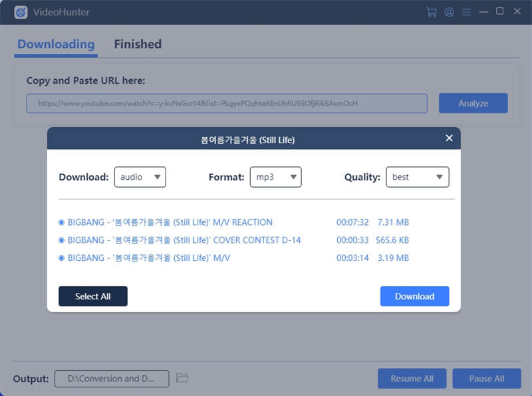Click the VideoHunter app logo icon
532x396 pixels.
(x=21, y=13)
